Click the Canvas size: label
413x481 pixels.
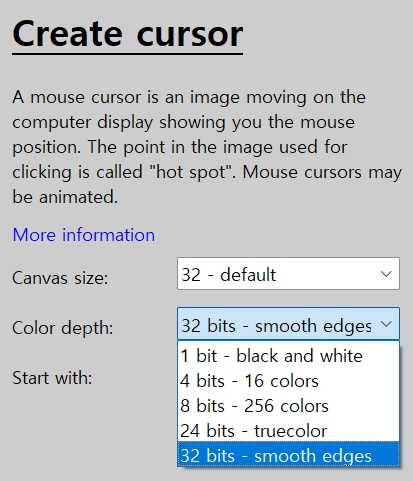60,278
